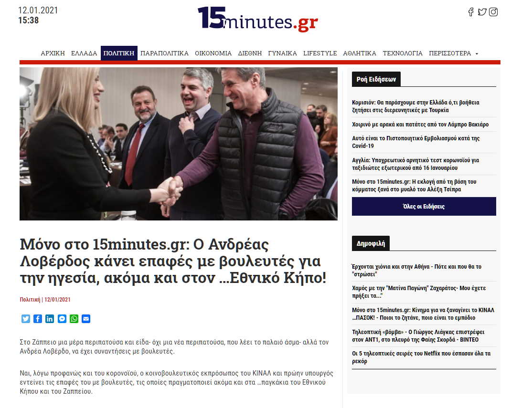Viewport: 532px width, 408px height.
Task: Open ΤΕΧΝΟΛΟΓΙΑ section
Action: coord(403,53)
